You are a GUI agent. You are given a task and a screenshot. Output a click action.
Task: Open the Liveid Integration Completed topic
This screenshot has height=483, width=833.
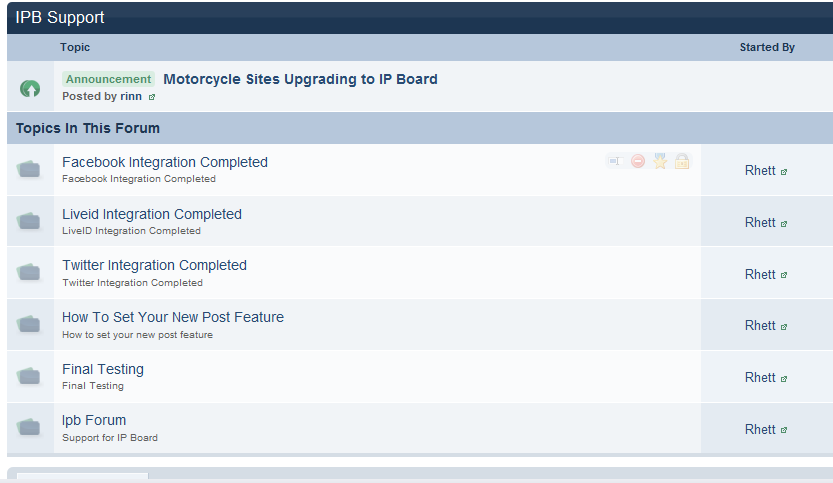pyautogui.click(x=152, y=214)
